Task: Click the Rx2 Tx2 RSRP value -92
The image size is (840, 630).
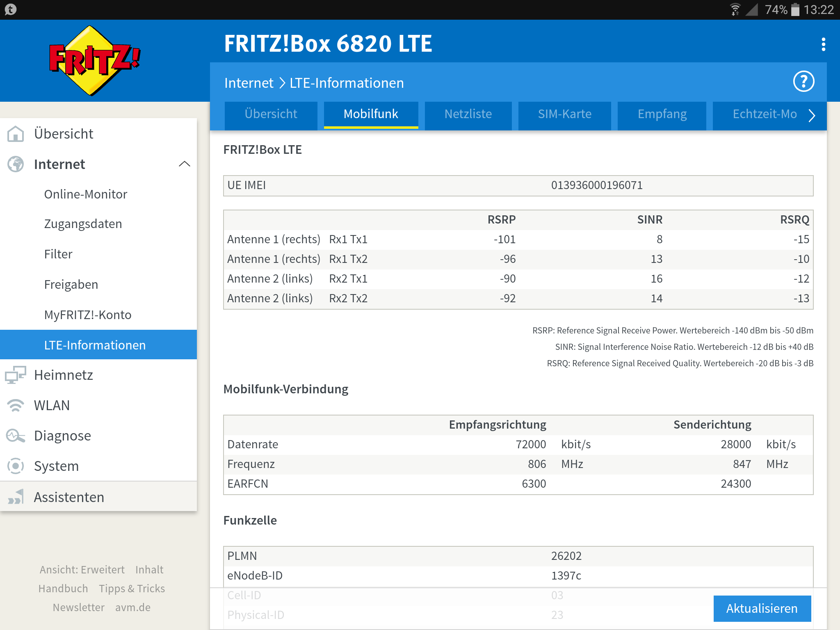Action: point(508,299)
